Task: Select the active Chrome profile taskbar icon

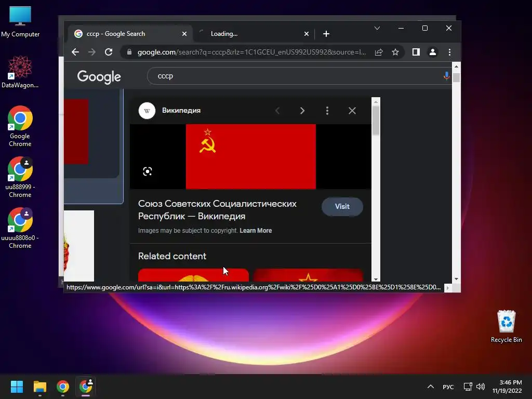Action: pyautogui.click(x=86, y=387)
